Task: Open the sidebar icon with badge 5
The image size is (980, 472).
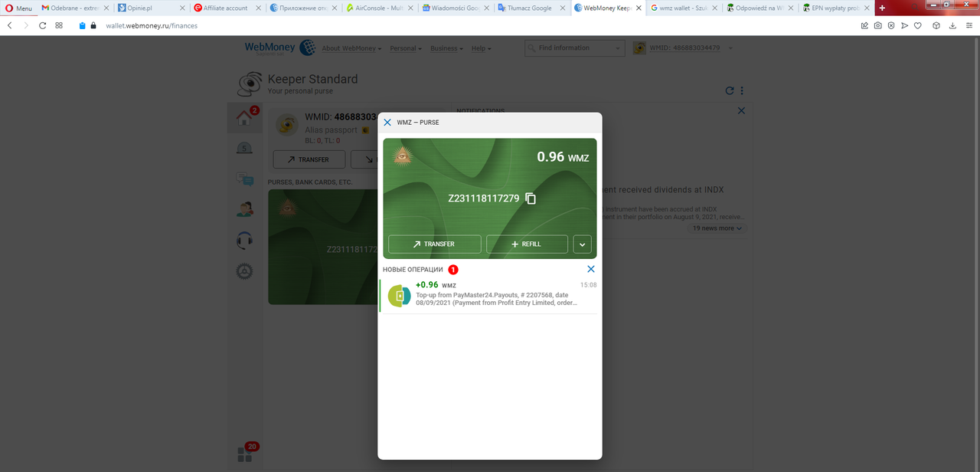Action: [244, 149]
